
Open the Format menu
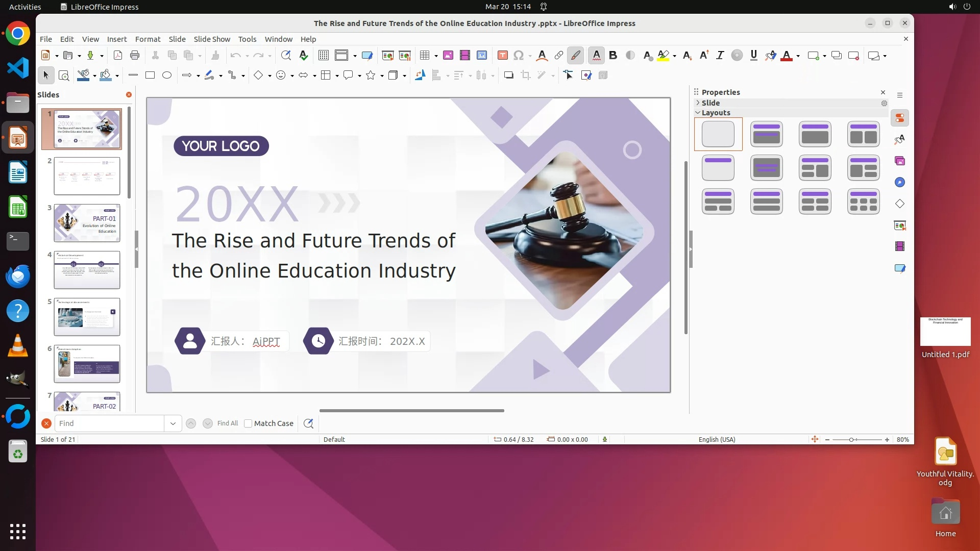coord(148,39)
